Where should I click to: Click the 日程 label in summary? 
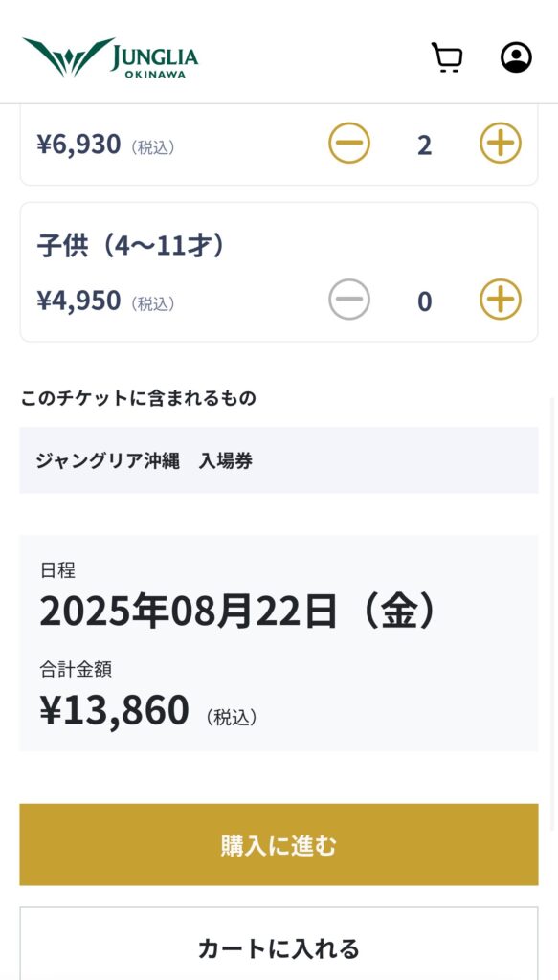(x=57, y=570)
